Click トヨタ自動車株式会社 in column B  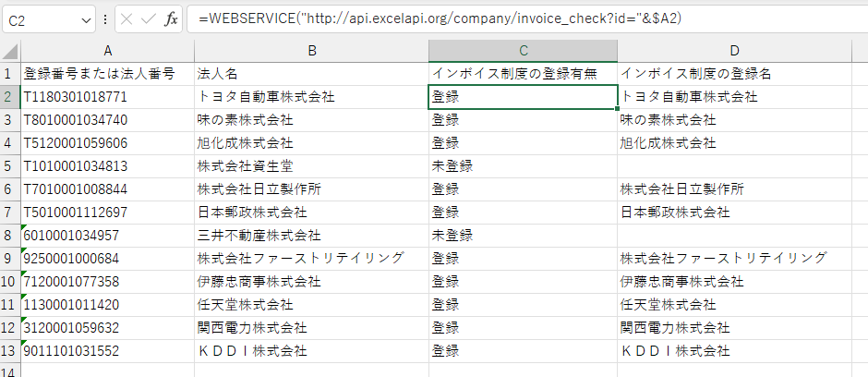pos(266,96)
